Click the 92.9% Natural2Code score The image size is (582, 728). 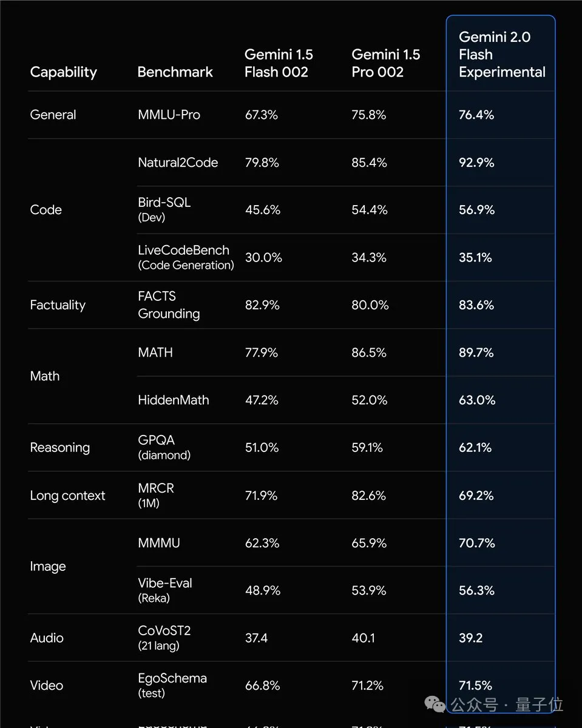[x=476, y=163]
